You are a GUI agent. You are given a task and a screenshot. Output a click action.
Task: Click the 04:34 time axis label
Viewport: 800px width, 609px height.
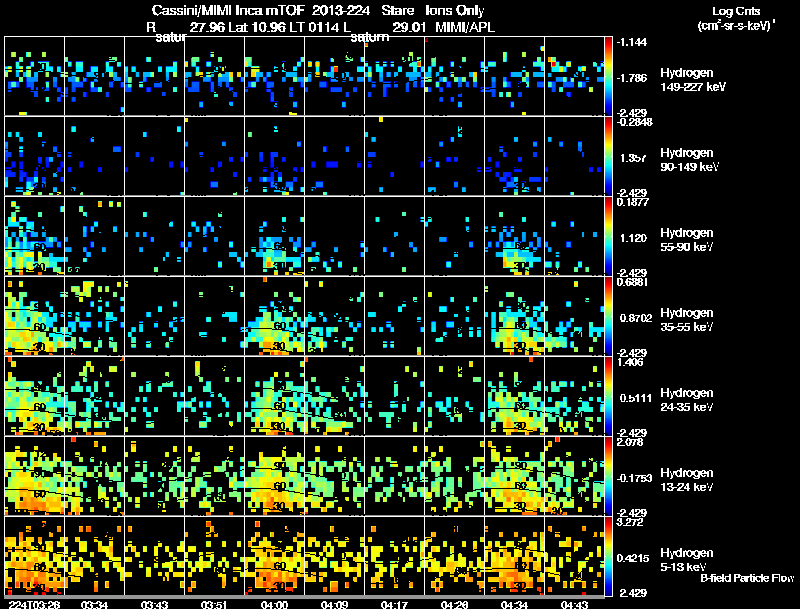[514, 604]
